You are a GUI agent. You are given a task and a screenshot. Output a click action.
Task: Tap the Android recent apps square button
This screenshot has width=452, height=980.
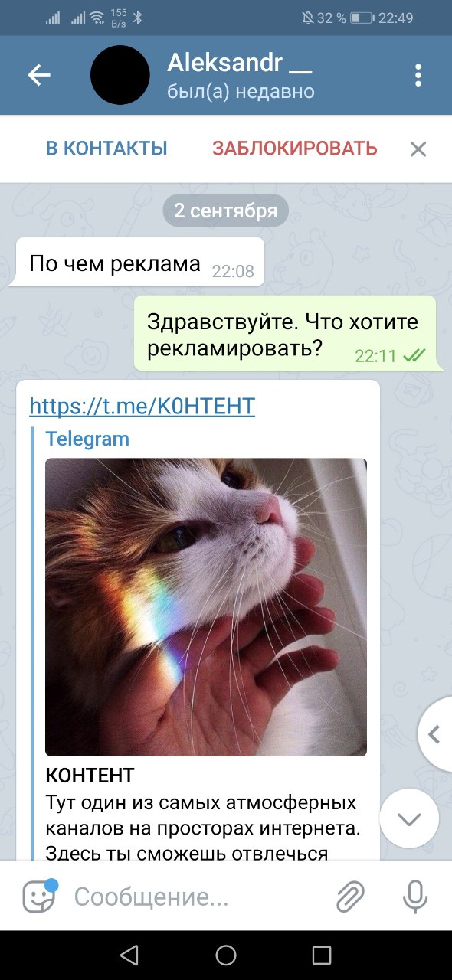[323, 954]
